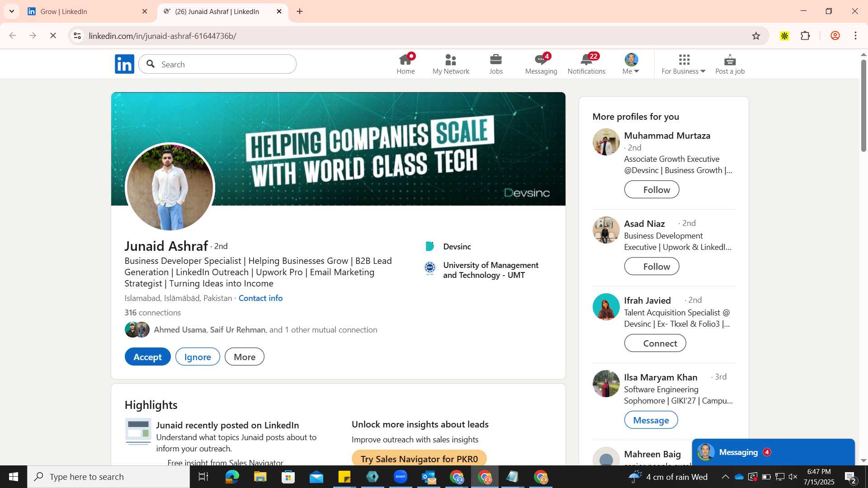
Task: Open a new browser tab
Action: (x=300, y=11)
